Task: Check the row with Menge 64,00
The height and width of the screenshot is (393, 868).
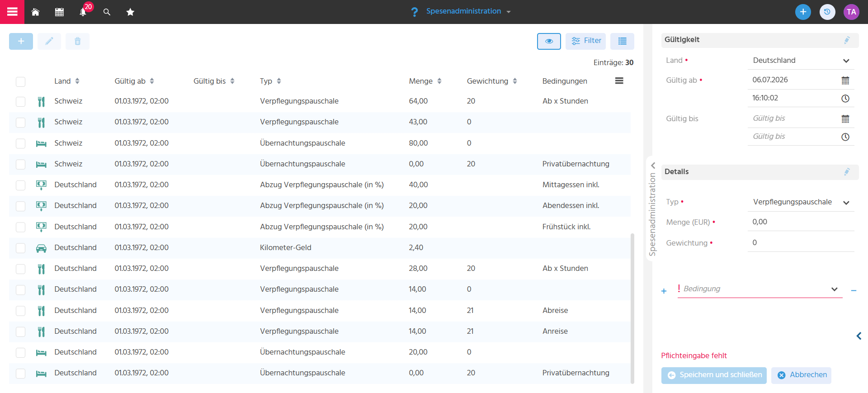Action: [20, 101]
